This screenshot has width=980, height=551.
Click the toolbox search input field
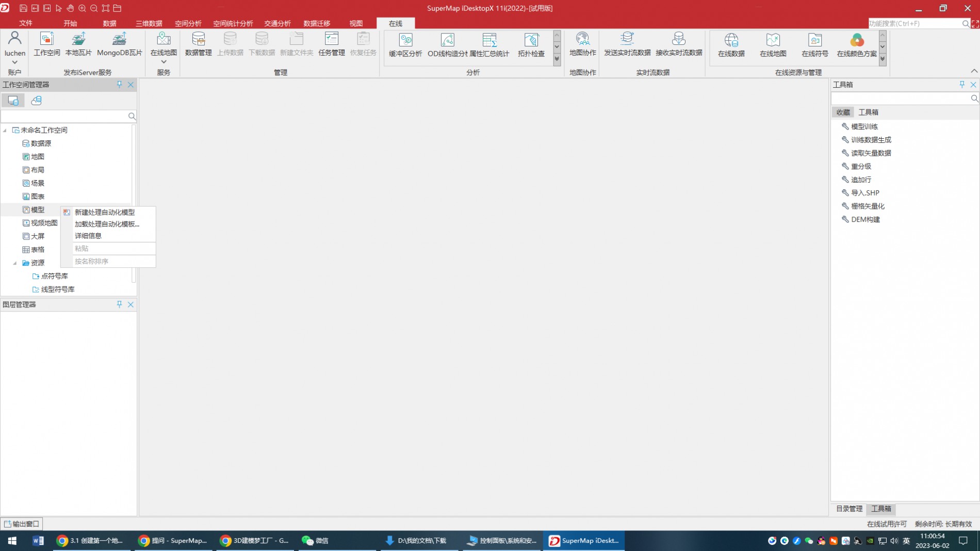tap(901, 98)
